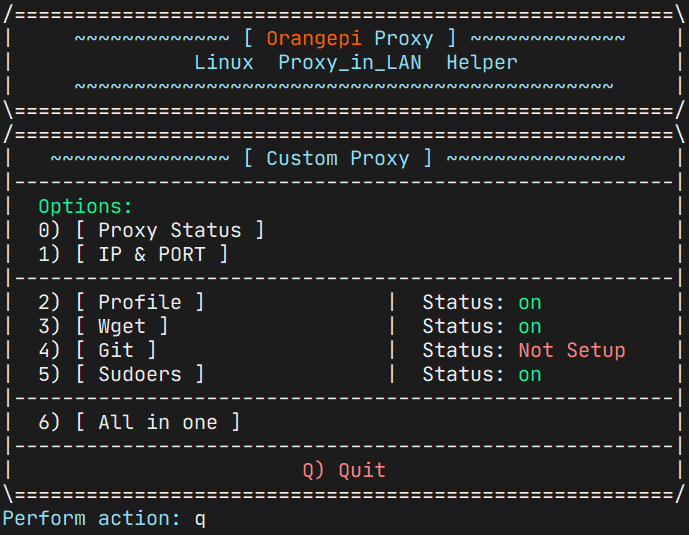
Task: Click the Status: label beside Git
Action: coord(463,351)
